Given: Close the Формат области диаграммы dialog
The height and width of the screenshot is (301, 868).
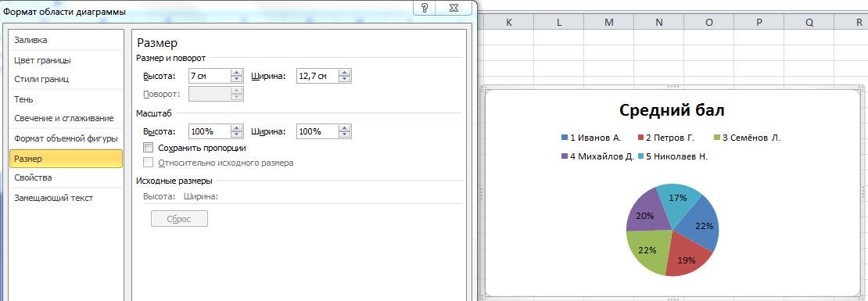Looking at the screenshot, I should [454, 8].
